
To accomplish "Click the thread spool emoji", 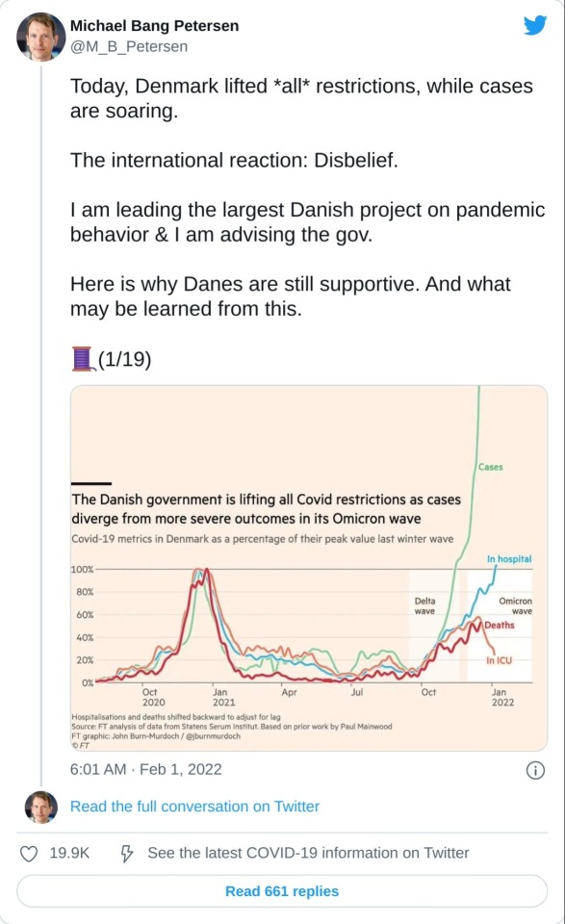I will click(x=83, y=359).
